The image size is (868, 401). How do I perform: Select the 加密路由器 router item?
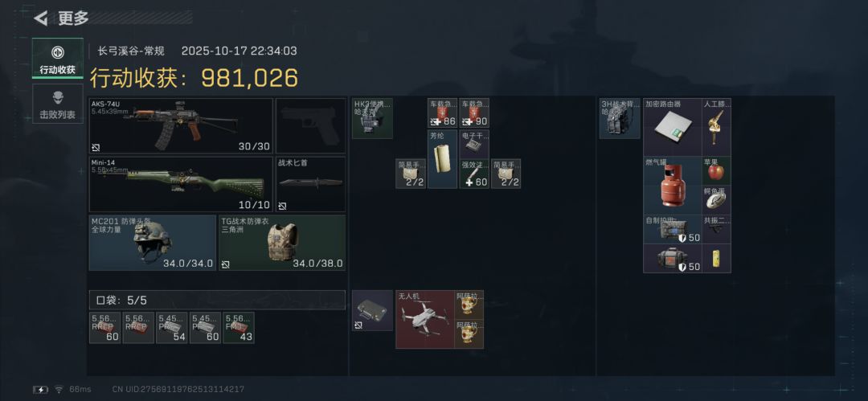(673, 128)
